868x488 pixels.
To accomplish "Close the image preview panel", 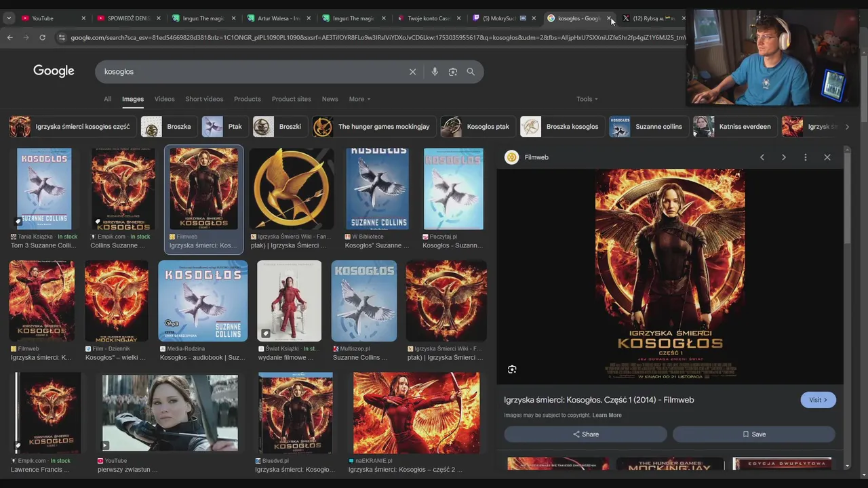I will point(827,157).
